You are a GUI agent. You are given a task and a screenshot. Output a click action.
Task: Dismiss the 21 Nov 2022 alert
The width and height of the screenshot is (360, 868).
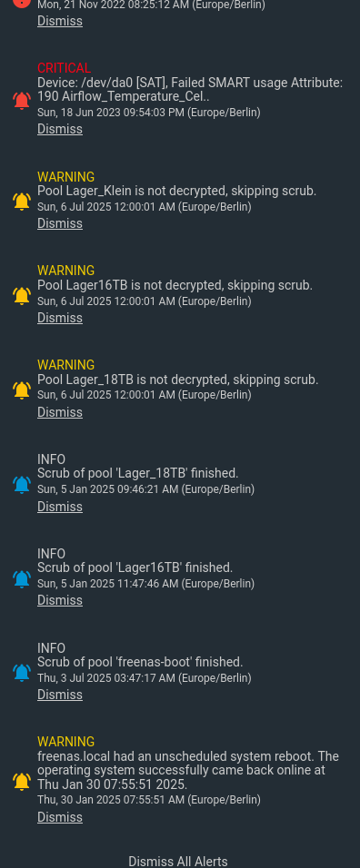(60, 21)
